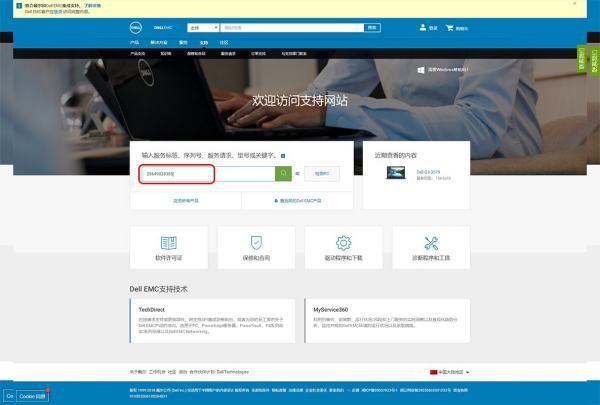The width and height of the screenshot is (600, 405).
Task: Open the 解决方案 navigation menu
Action: 158,42
